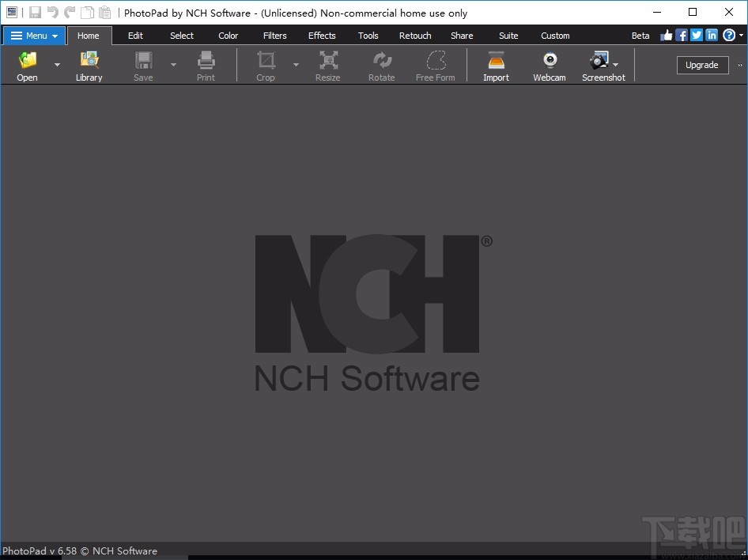Screen dimensions: 748x560
Task: Click the thumbs-up like icon
Action: click(x=666, y=36)
